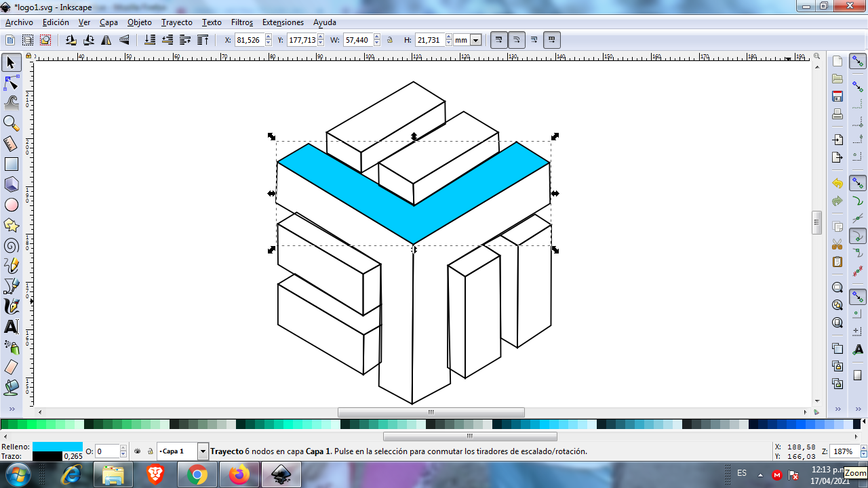Image resolution: width=868 pixels, height=488 pixels.
Task: Lower selection to bottom
Action: 150,40
